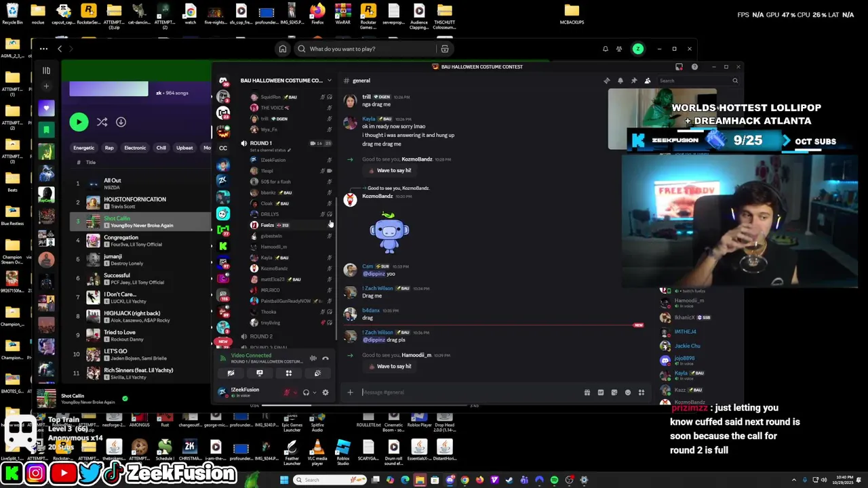Open attachment plus button in message bar

[x=350, y=392]
